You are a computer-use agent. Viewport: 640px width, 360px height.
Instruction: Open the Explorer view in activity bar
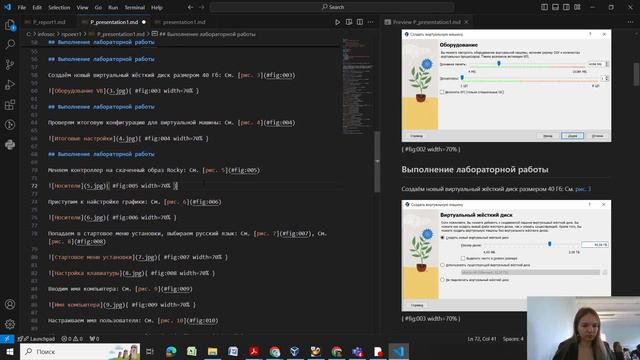pyautogui.click(x=10, y=25)
